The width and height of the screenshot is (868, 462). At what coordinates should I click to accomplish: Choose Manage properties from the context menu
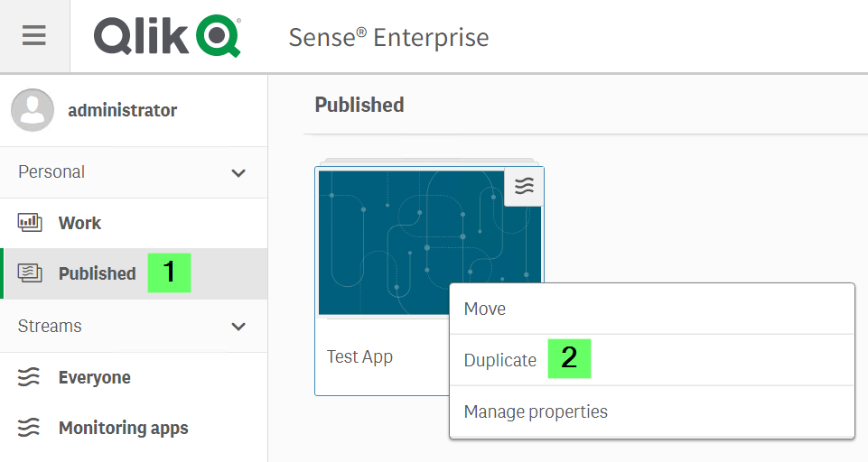[652, 411]
